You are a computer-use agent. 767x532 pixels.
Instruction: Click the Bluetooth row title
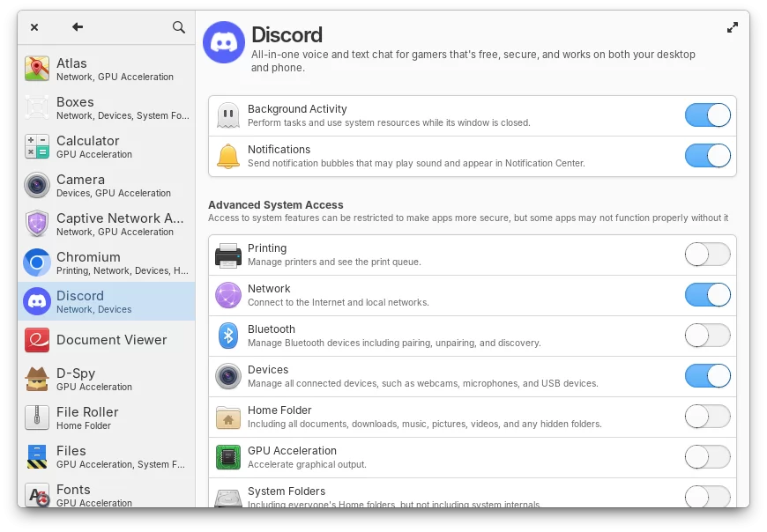271,329
